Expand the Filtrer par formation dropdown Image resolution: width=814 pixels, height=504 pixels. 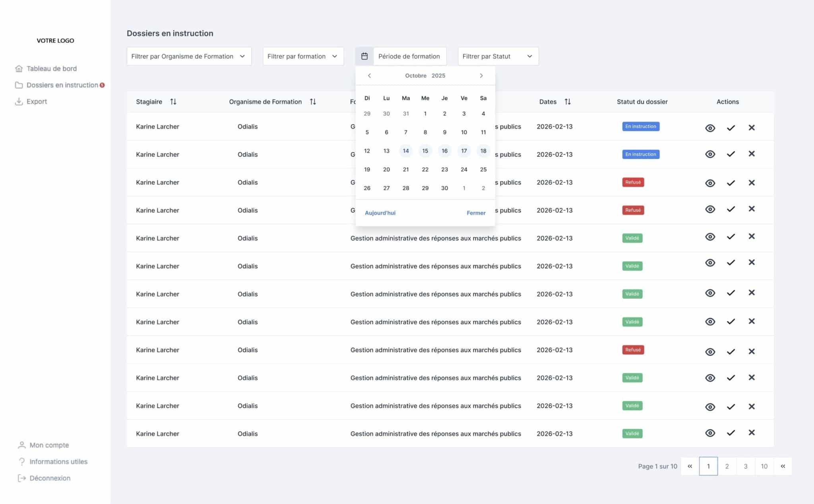[x=303, y=56]
